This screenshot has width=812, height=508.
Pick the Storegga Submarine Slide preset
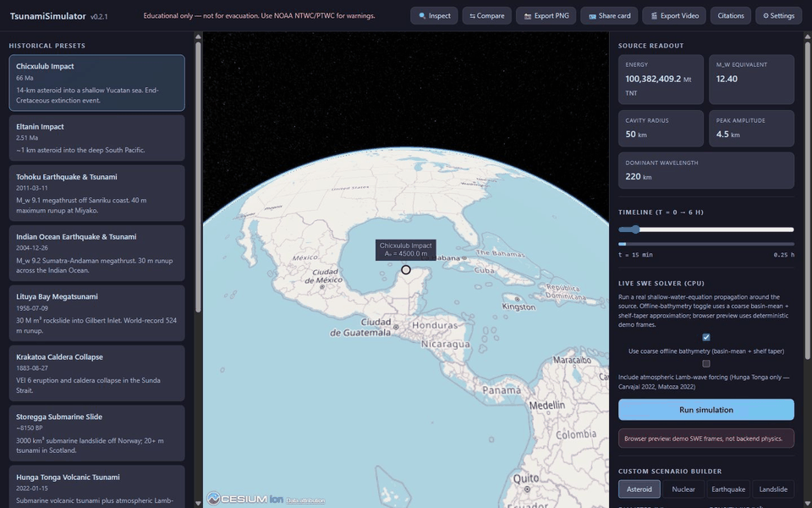pos(96,433)
